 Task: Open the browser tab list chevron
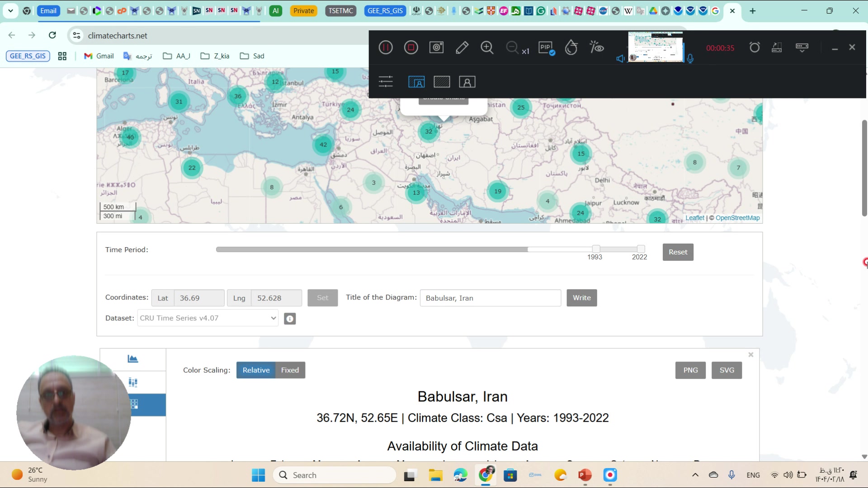point(10,11)
